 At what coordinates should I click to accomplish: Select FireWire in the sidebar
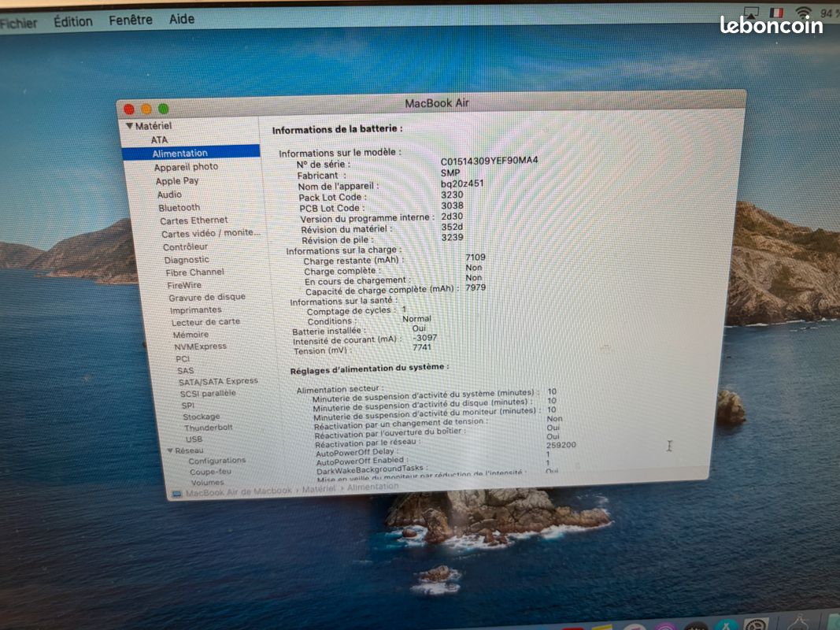click(x=184, y=286)
